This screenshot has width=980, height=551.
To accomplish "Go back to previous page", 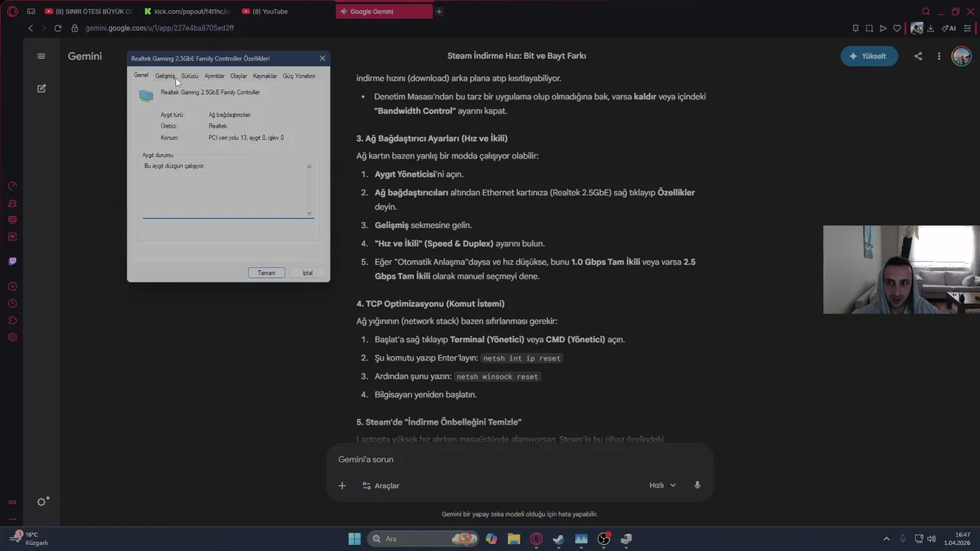I will (x=31, y=28).
